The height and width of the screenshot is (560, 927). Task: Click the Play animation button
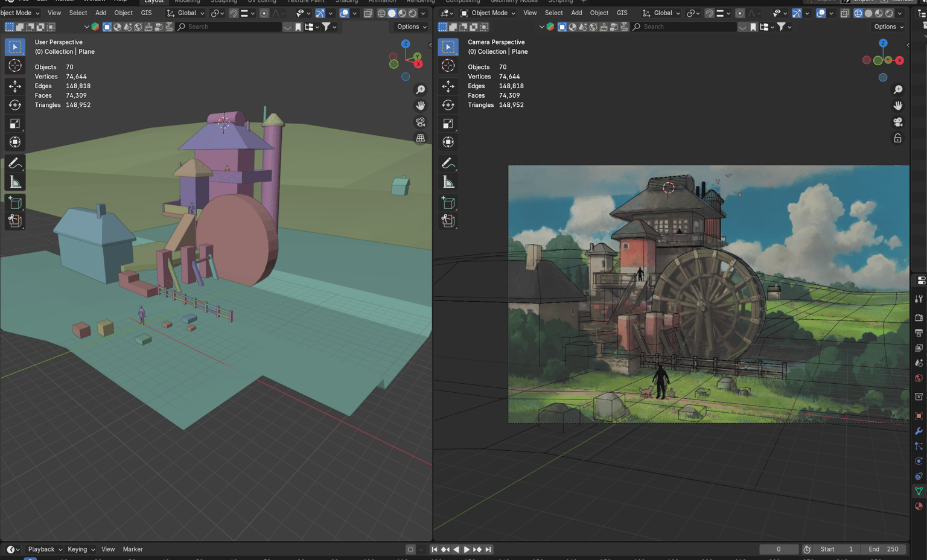(x=467, y=549)
